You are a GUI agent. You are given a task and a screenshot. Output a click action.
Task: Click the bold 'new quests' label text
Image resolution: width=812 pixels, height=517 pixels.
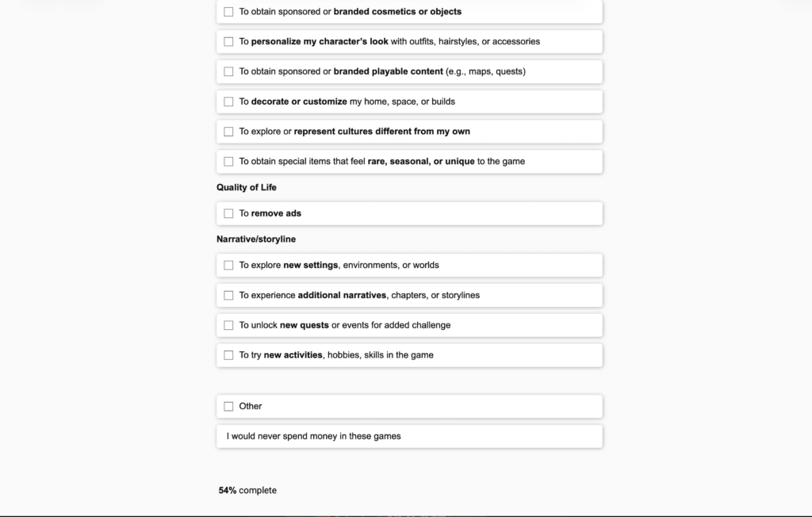[304, 325]
